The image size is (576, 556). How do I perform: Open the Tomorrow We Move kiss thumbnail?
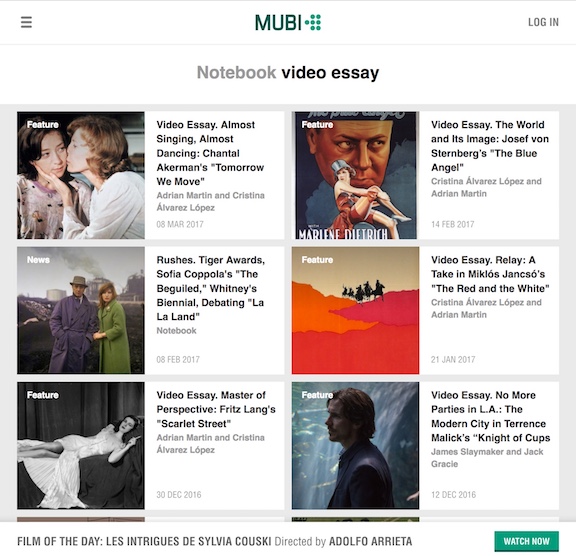click(81, 176)
